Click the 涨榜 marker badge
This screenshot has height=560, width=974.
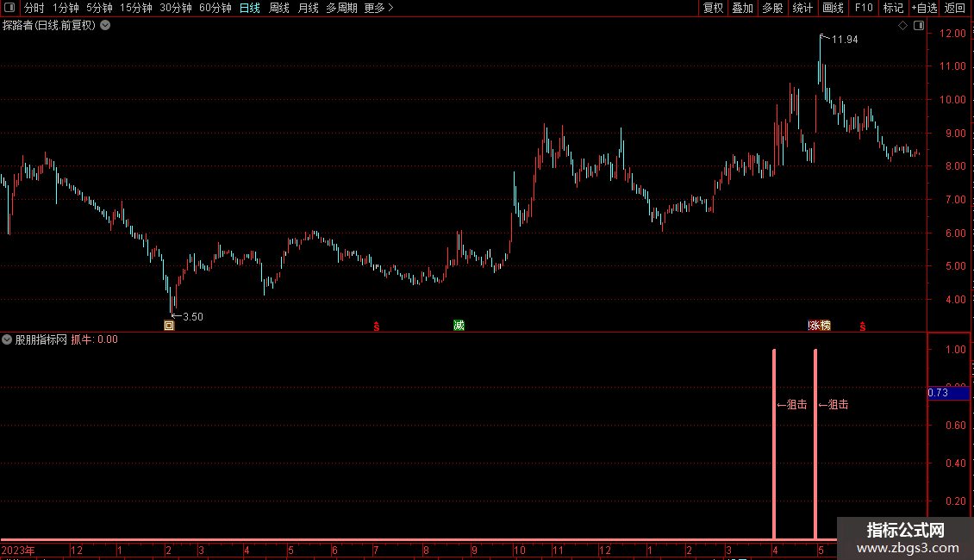[820, 326]
